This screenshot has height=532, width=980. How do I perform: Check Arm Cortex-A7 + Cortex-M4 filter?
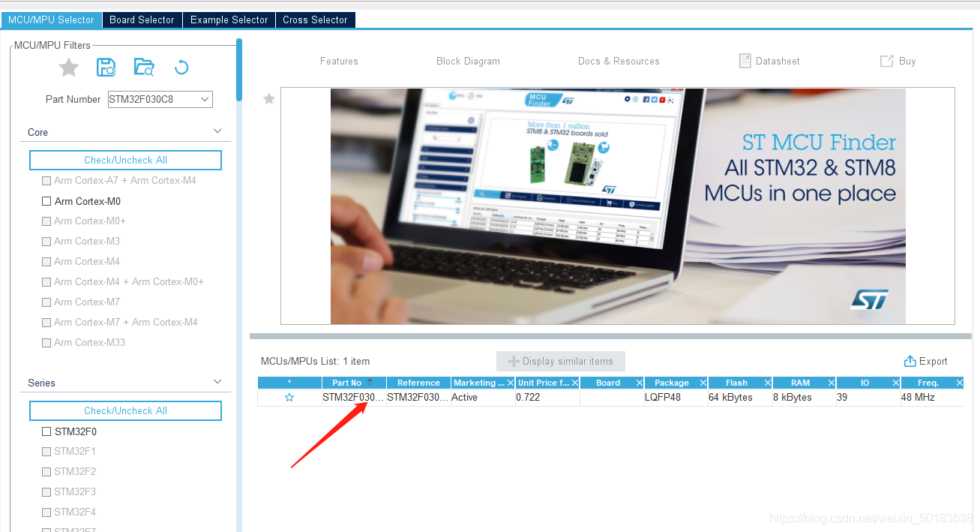[46, 181]
